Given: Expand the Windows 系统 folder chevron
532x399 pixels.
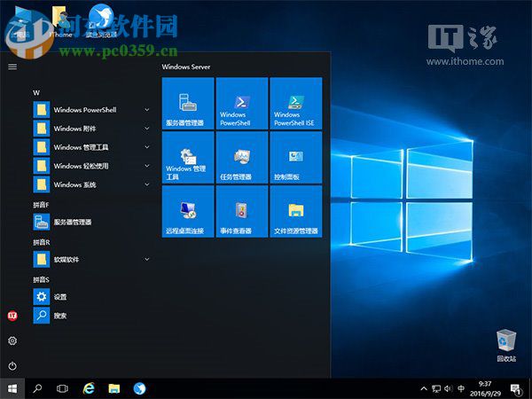Looking at the screenshot, I should (x=147, y=184).
